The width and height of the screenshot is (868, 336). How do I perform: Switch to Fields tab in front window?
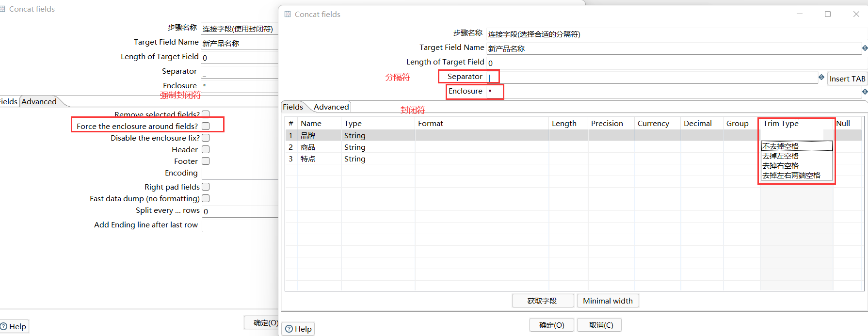[293, 107]
